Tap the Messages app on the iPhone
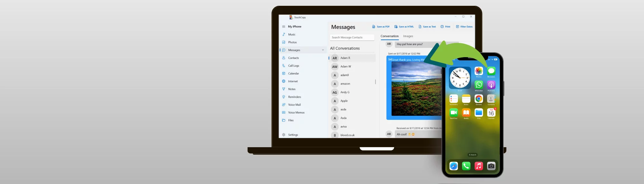 click(491, 71)
